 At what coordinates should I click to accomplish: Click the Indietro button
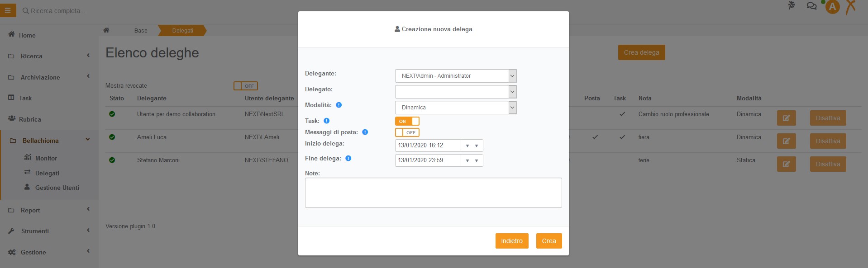coord(512,241)
